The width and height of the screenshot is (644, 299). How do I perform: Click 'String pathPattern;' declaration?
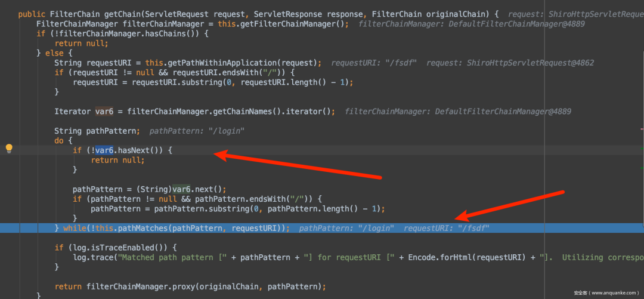tap(97, 131)
